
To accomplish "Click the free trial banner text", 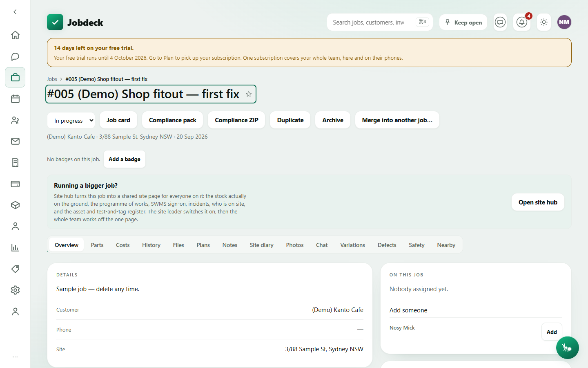I will 309,53.
